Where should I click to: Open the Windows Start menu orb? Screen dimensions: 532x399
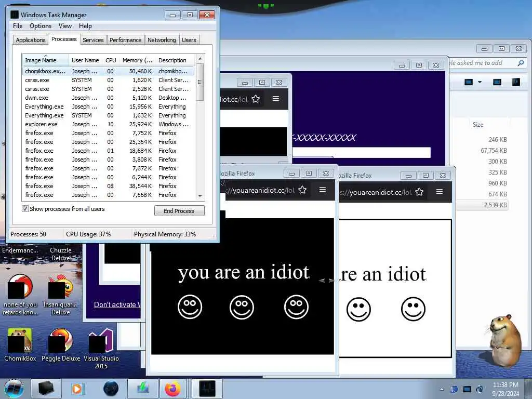click(14, 389)
